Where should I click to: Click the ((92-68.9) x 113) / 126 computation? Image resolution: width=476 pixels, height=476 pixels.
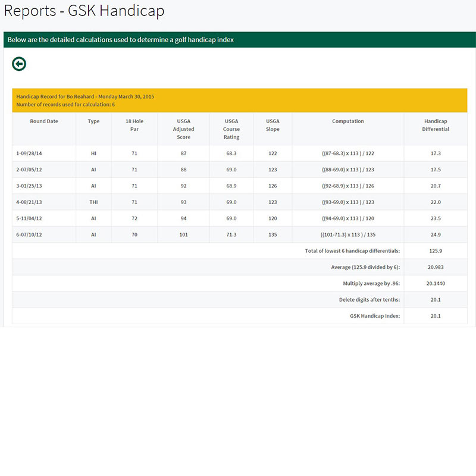(348, 186)
